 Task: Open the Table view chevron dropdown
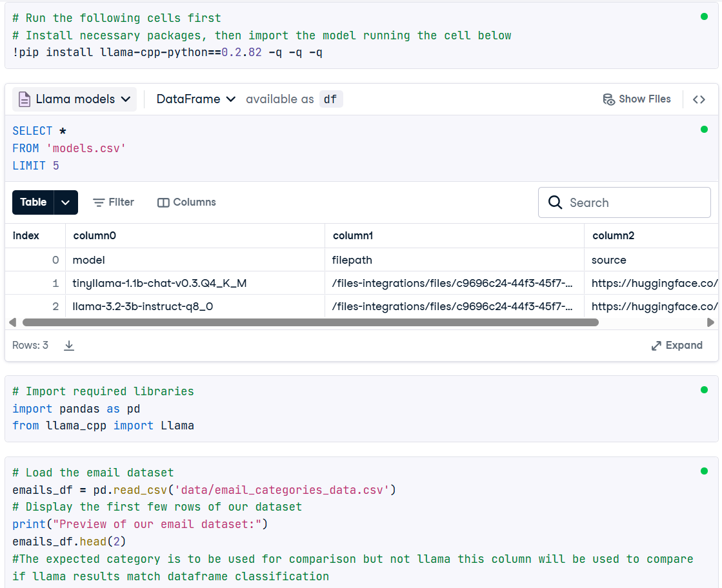click(65, 202)
